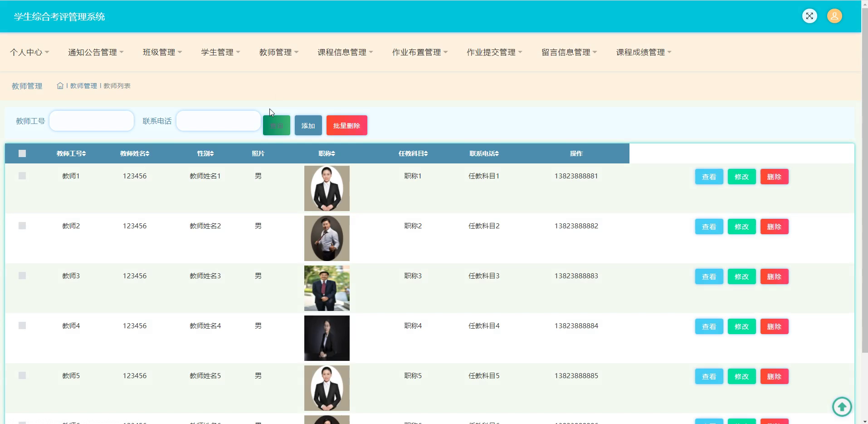868x424 pixels.
Task: Click the 教师管理 breadcrumb link
Action: [x=83, y=86]
